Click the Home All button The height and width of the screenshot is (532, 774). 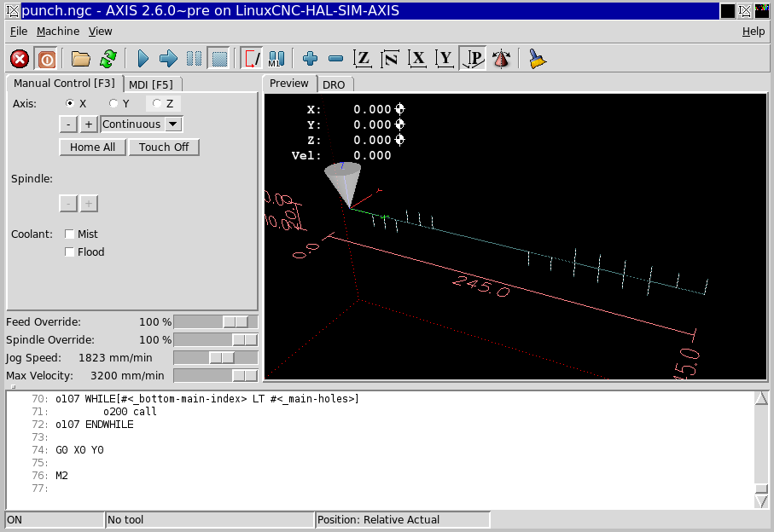click(92, 147)
